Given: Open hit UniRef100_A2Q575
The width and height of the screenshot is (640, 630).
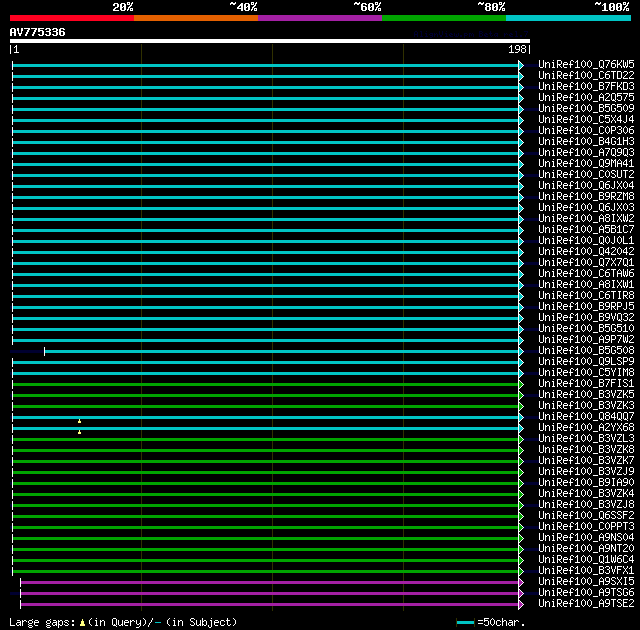Looking at the screenshot, I should click(586, 98).
